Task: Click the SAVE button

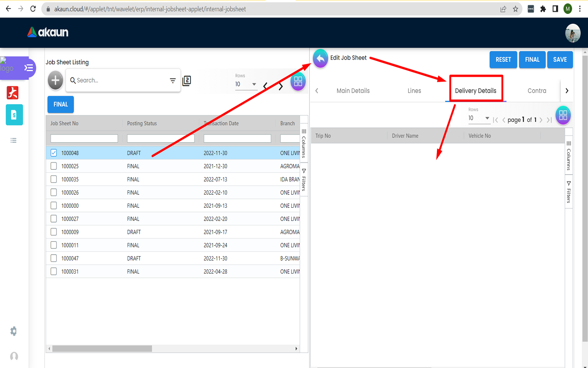Action: (x=560, y=60)
